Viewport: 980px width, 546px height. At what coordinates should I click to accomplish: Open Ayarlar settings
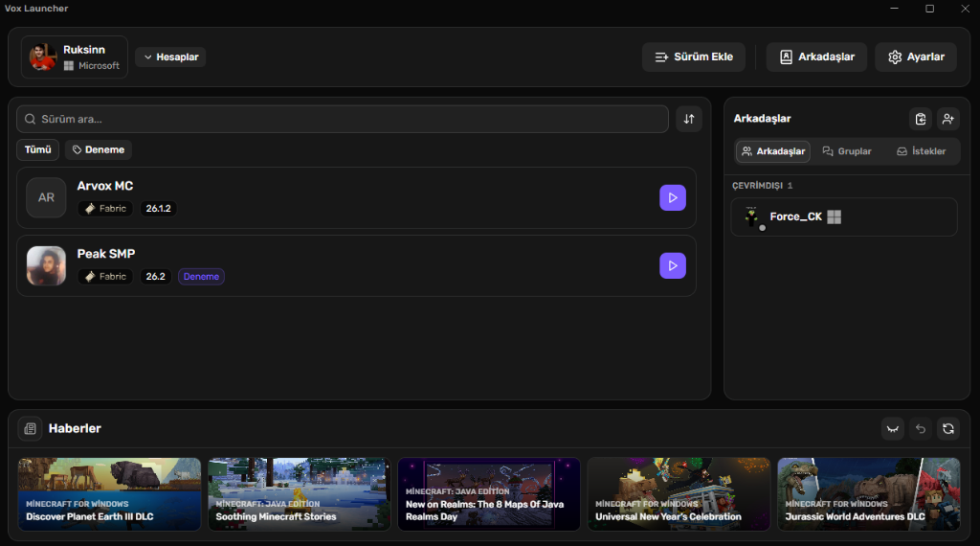click(x=916, y=57)
